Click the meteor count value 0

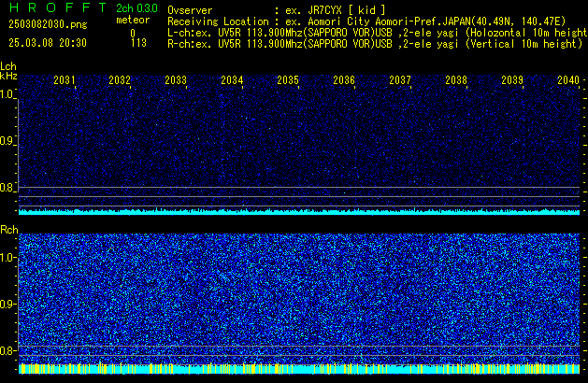coord(133,34)
